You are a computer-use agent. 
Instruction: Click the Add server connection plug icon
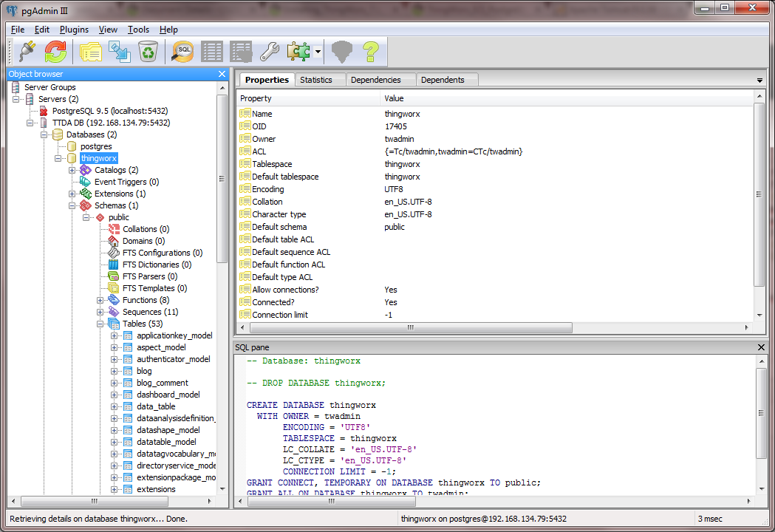tap(27, 52)
